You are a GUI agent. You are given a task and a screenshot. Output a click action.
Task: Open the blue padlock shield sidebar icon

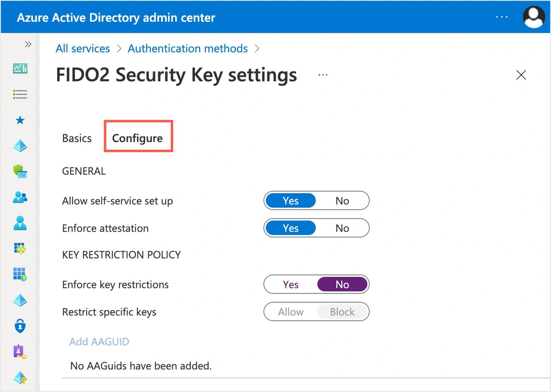(20, 326)
